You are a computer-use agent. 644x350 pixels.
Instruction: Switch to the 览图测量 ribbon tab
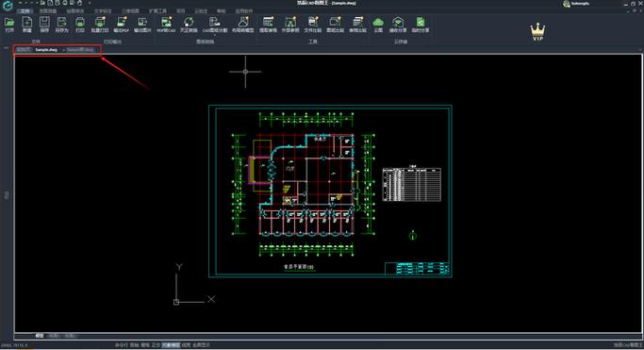tap(48, 11)
